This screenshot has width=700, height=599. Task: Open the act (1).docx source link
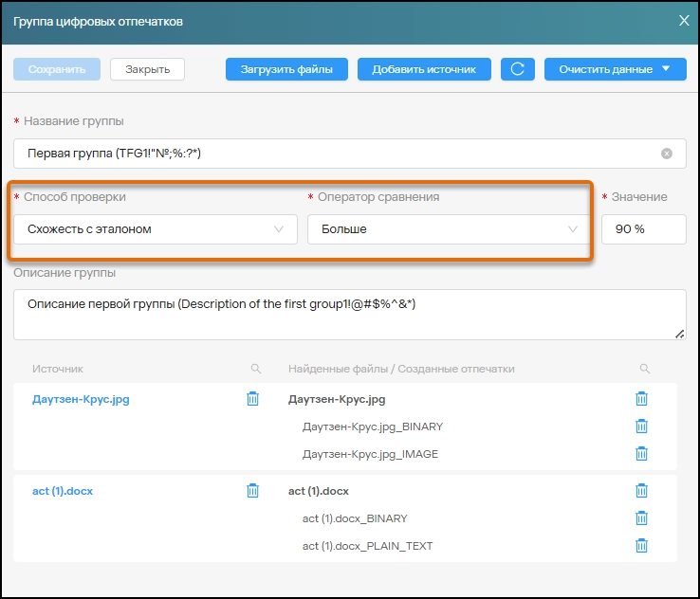pos(63,491)
